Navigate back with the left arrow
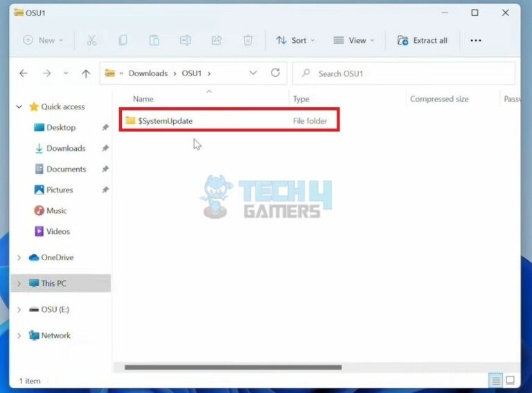 (x=24, y=73)
